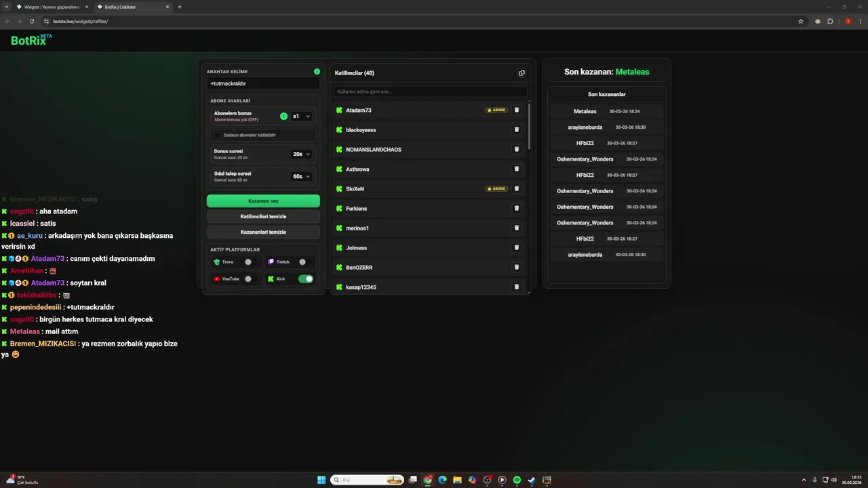Check Sadece aboneler katilabilir checkbox
The width and height of the screenshot is (868, 488).
(x=218, y=135)
